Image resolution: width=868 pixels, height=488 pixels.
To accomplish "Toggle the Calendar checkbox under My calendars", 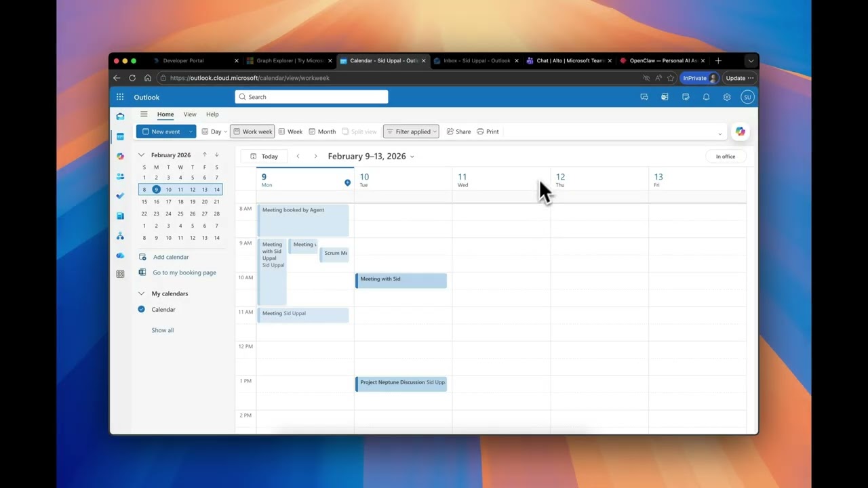I will (142, 309).
